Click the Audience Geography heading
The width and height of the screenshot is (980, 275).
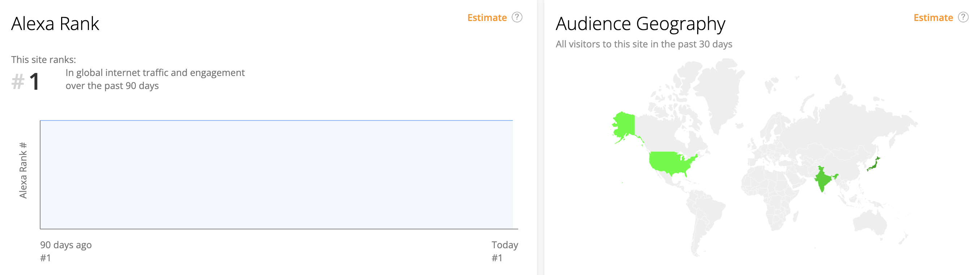(640, 24)
